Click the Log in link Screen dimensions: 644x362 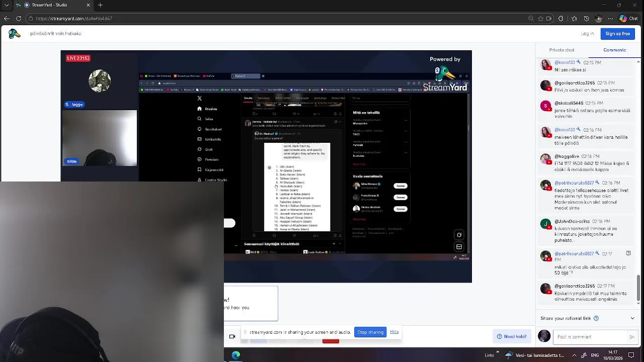point(587,34)
